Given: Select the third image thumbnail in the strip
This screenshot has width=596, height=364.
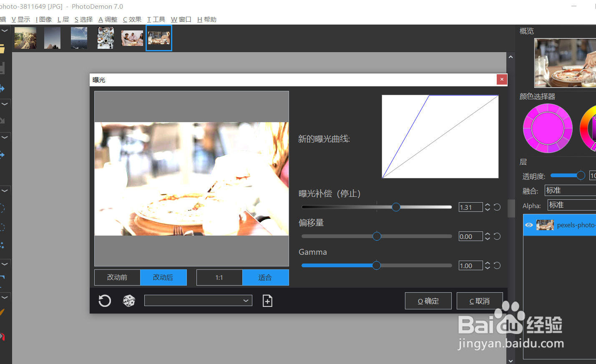Looking at the screenshot, I should click(x=79, y=38).
